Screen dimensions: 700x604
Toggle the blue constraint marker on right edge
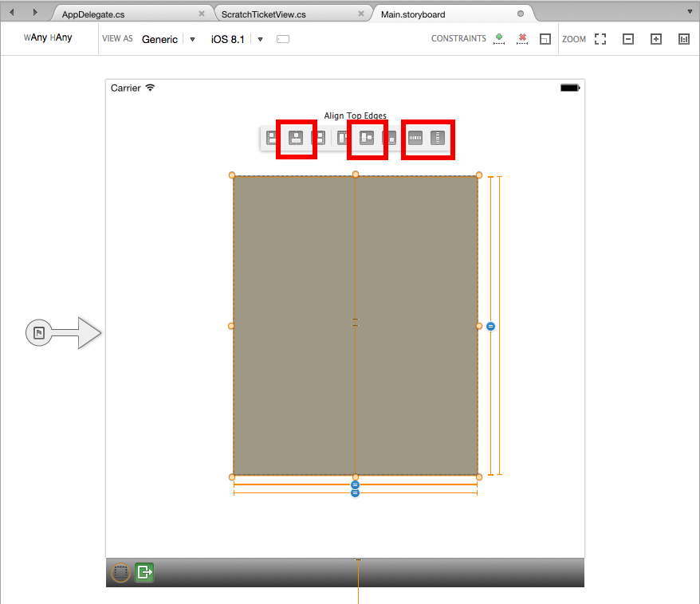tap(490, 326)
